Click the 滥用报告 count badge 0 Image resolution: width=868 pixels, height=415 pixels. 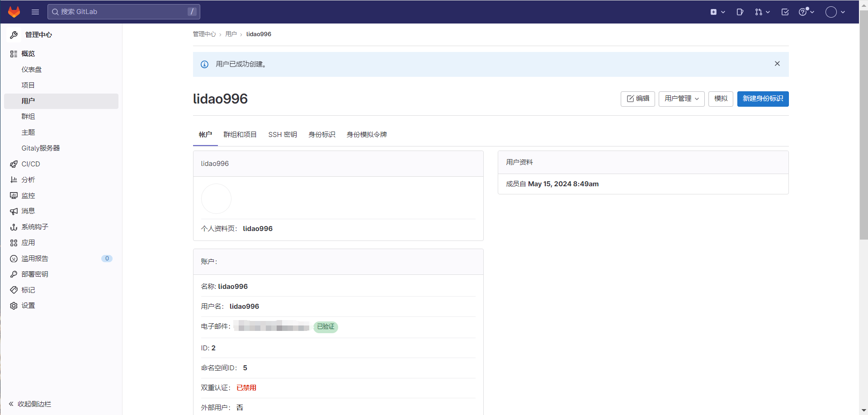coord(107,259)
